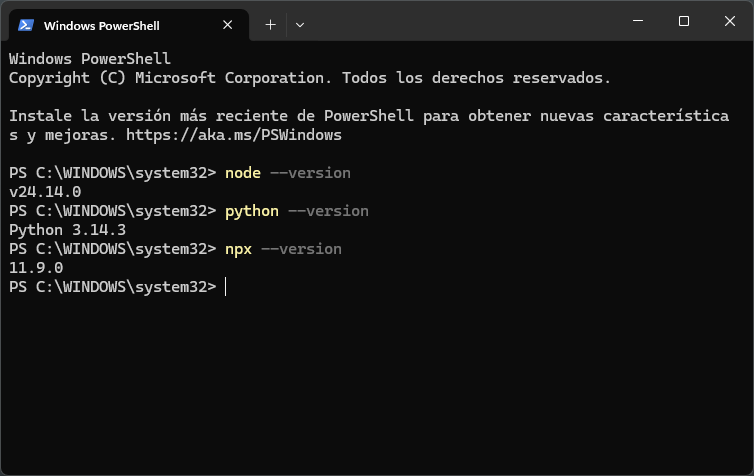Click the 'Instale la versión más reciente' message
Viewport: 754px width, 476px height.
coord(369,125)
